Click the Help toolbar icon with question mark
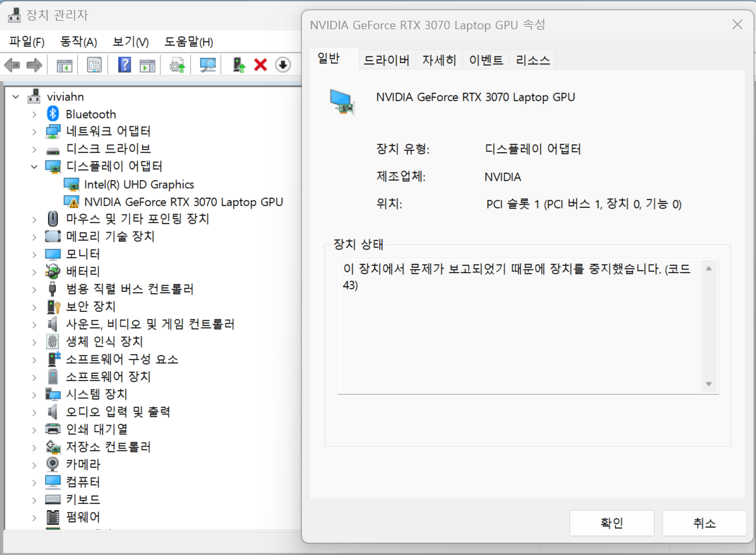Screen dimensions: 756x555 (125, 65)
